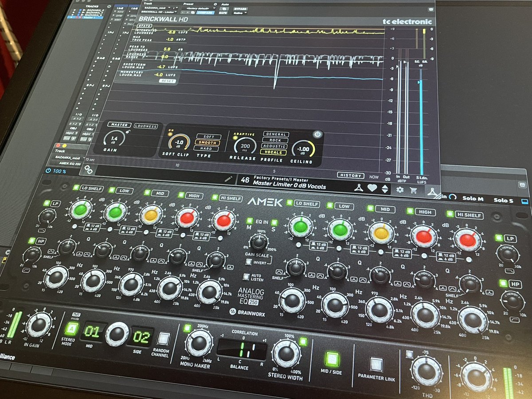Click the shopping cart icon in Brickwall HD
Screen dimensions: 532x399
coord(414,190)
